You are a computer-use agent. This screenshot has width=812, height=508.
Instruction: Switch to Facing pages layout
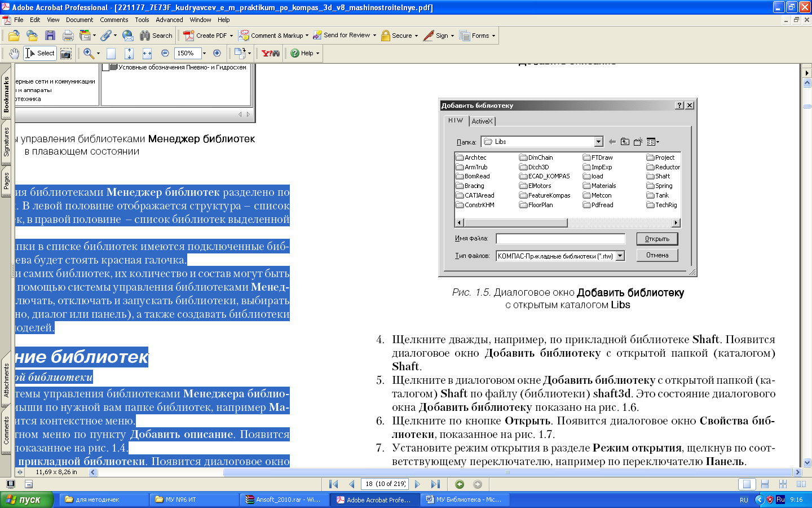pyautogui.click(x=801, y=484)
